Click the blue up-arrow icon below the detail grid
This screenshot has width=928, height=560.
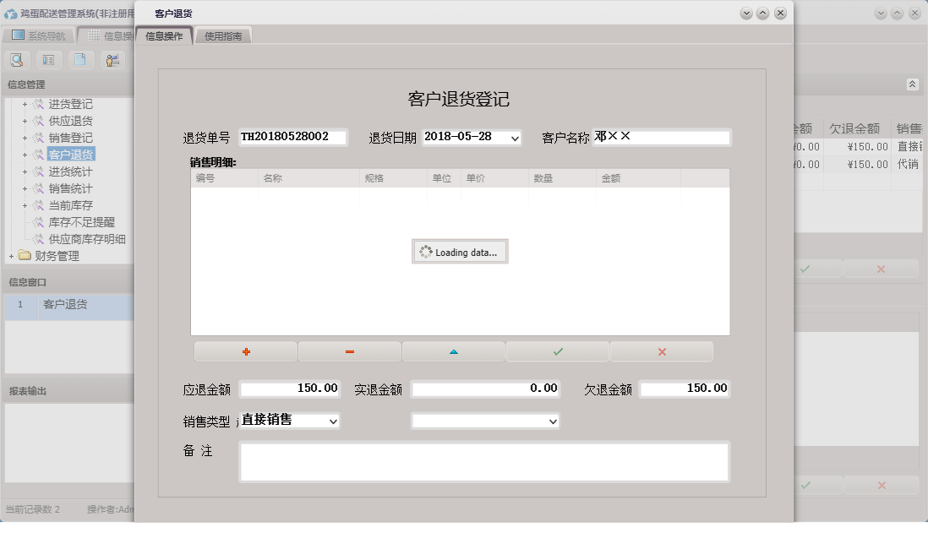coord(453,351)
